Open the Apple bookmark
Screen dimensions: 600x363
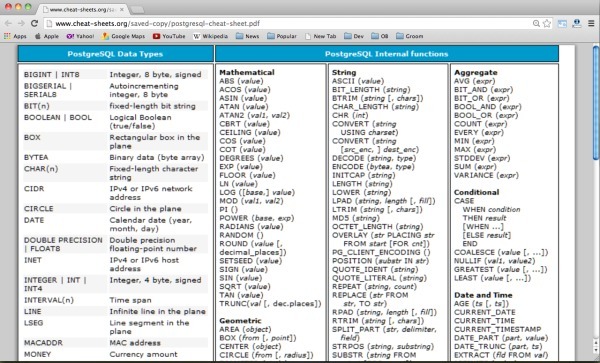click(47, 36)
